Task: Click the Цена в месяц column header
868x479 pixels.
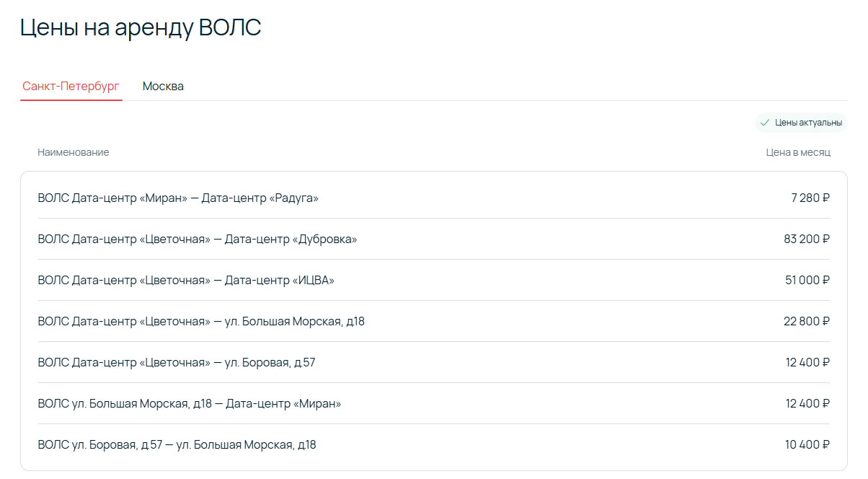Action: [x=798, y=152]
